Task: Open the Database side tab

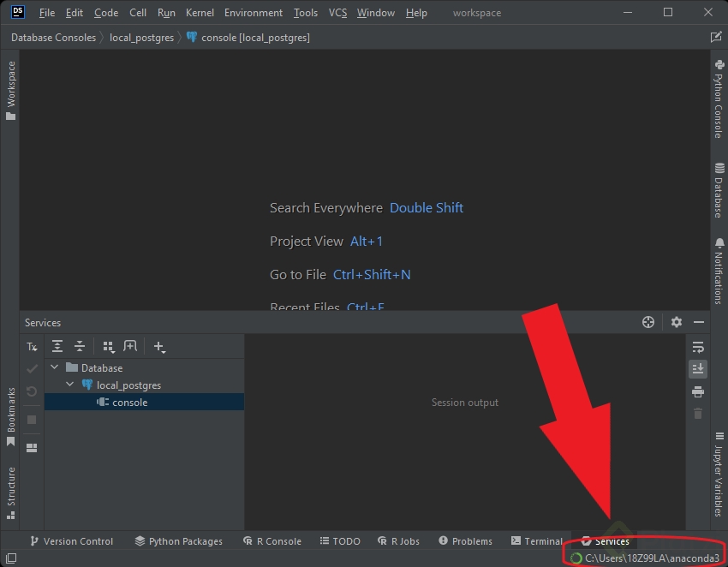Action: pyautogui.click(x=719, y=190)
